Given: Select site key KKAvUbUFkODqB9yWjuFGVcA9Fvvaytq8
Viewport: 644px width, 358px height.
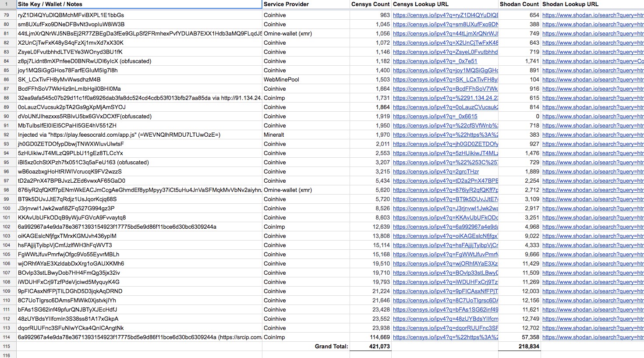Looking at the screenshot, I should tap(139, 217).
